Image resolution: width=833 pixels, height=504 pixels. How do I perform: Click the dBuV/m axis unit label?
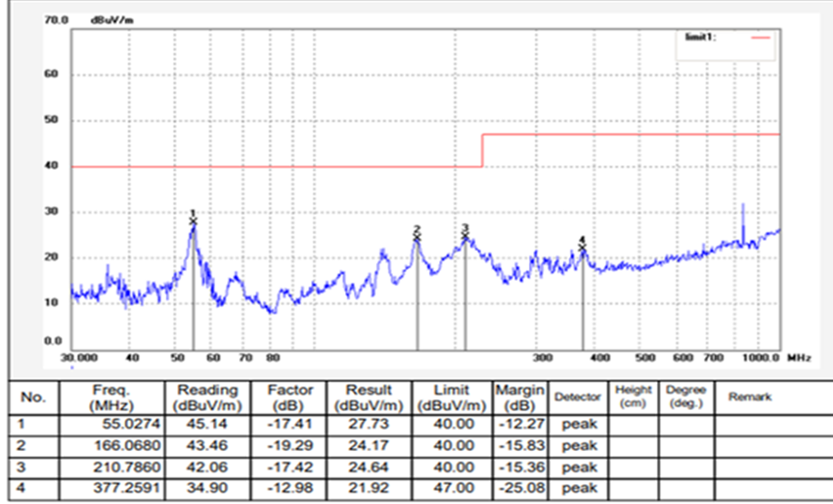[x=112, y=21]
